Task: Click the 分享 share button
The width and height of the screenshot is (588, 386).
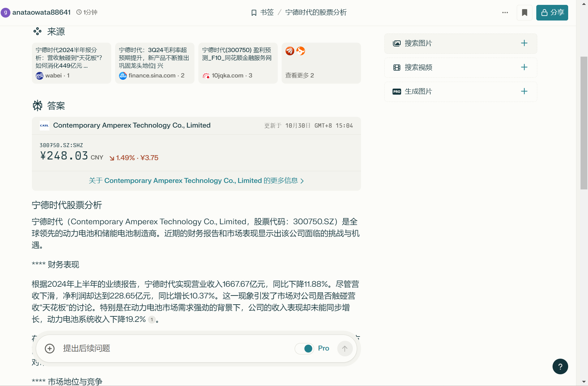Action: [x=552, y=13]
